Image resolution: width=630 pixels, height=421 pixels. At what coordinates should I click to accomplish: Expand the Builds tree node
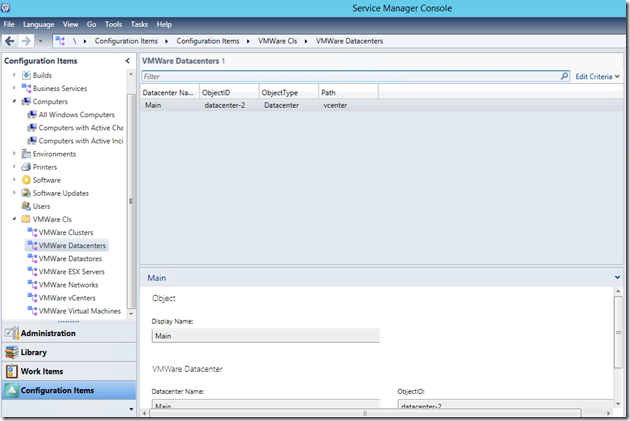pyautogui.click(x=15, y=75)
